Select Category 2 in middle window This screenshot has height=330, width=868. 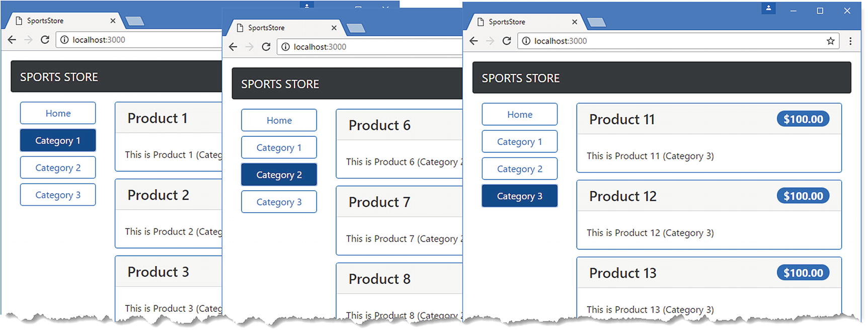point(279,175)
